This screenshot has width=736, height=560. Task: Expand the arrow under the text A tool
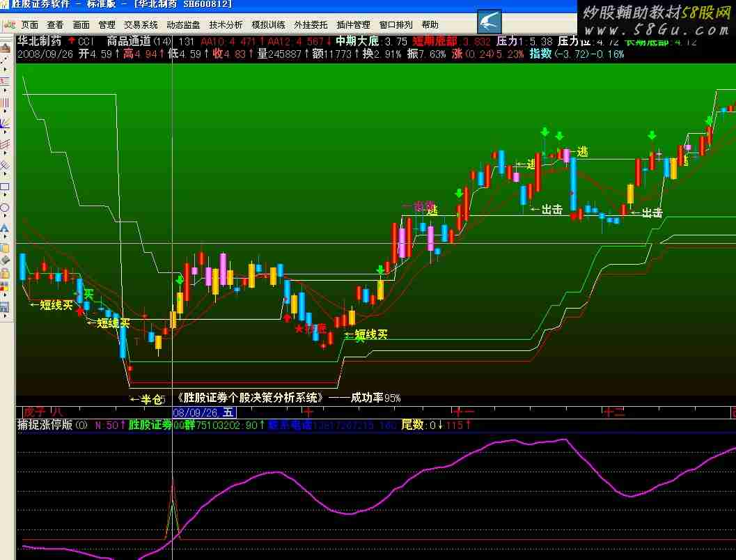(x=5, y=236)
